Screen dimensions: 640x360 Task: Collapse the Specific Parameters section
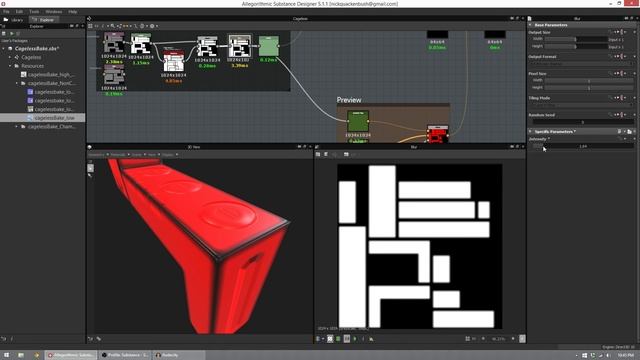530,131
